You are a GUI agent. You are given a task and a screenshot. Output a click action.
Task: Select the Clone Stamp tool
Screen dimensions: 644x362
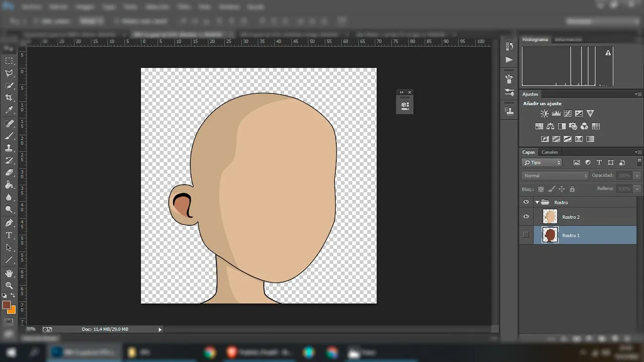click(x=9, y=148)
